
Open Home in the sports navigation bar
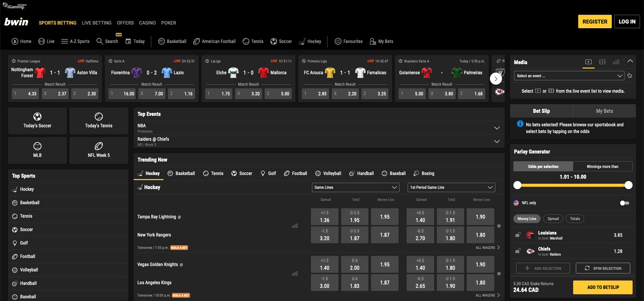21,41
